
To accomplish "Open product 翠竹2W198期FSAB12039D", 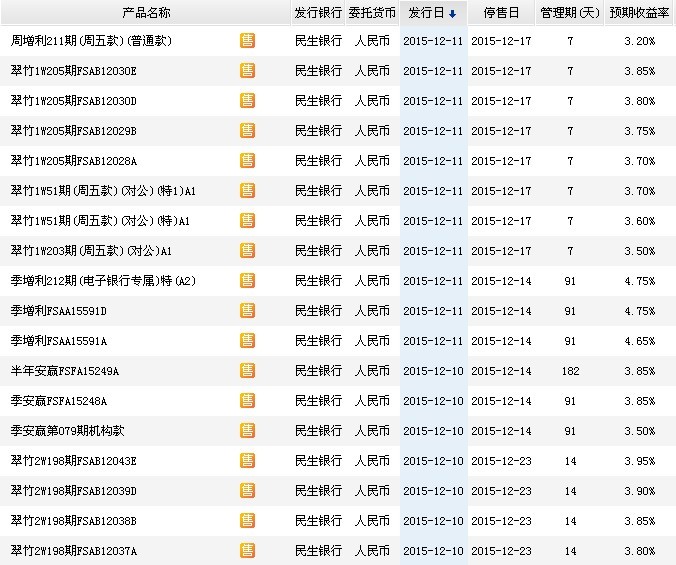I will (74, 491).
